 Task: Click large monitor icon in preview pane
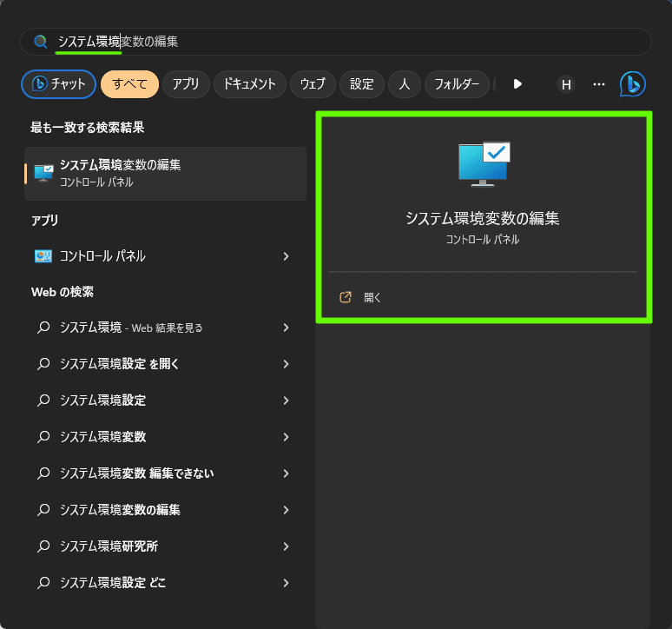[x=484, y=164]
